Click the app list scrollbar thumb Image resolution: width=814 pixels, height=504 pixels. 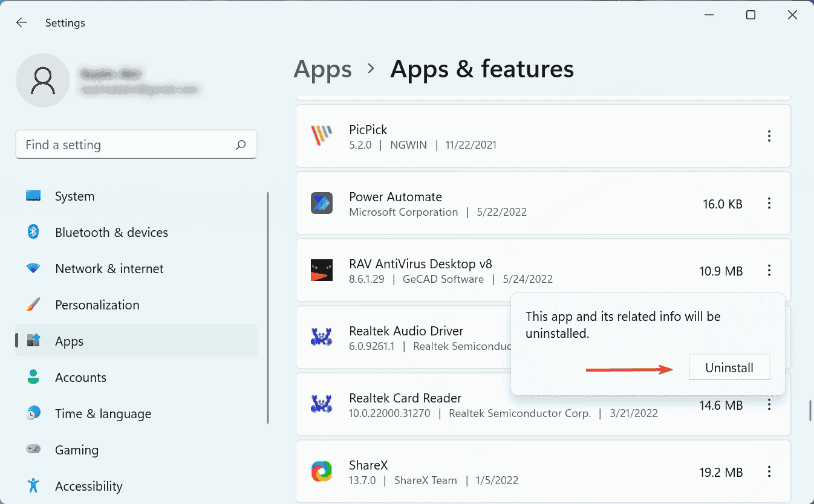coord(810,411)
